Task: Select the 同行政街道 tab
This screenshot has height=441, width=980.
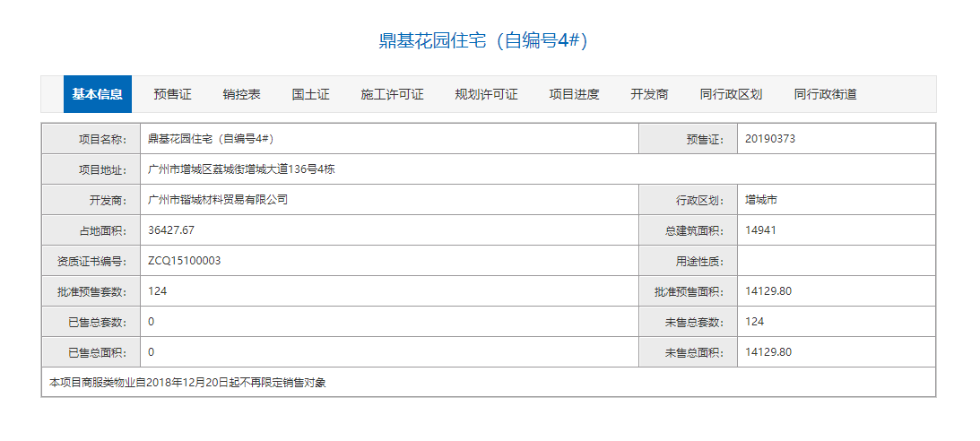Action: [825, 94]
